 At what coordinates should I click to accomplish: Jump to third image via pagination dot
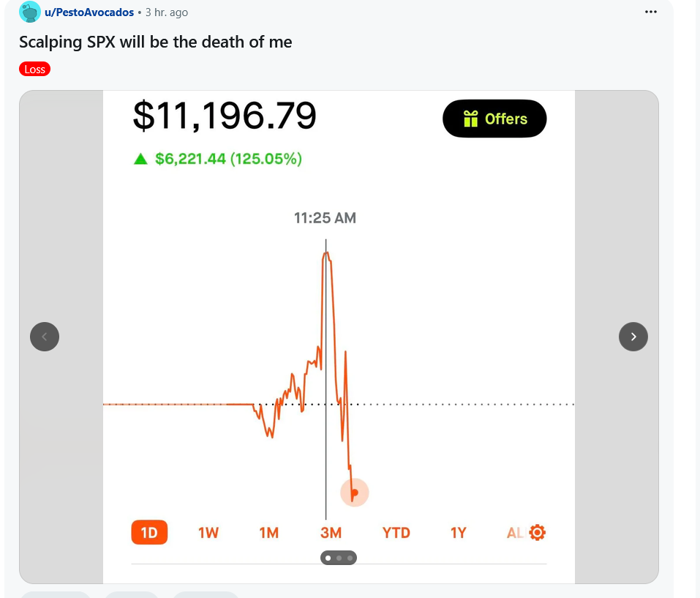coord(350,558)
